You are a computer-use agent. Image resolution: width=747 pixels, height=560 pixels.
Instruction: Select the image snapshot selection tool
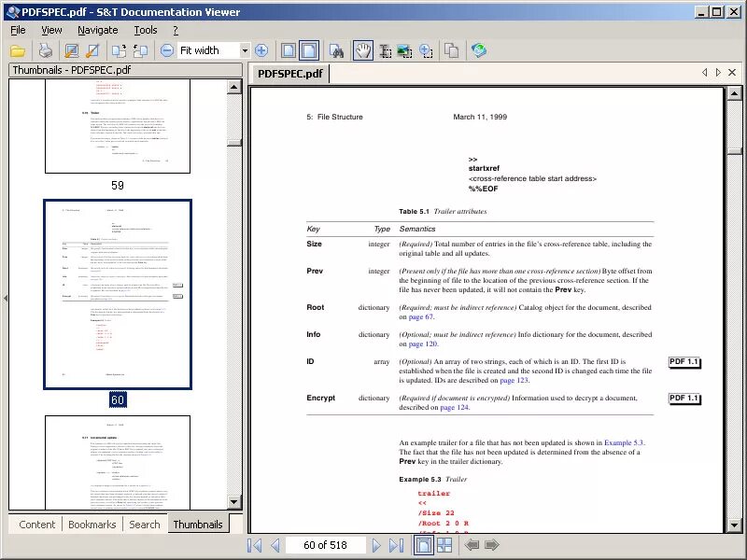(x=405, y=50)
